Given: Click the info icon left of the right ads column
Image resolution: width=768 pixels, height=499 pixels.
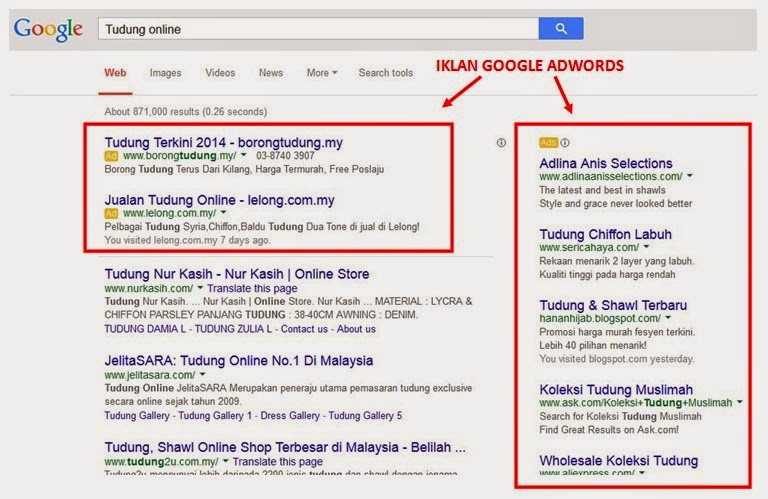Looking at the screenshot, I should coord(501,143).
